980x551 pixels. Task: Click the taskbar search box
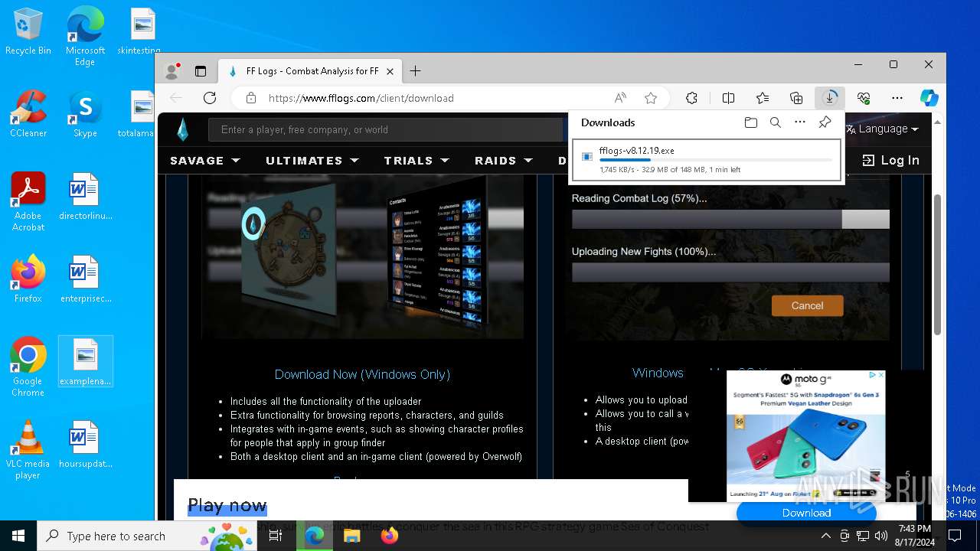147,536
